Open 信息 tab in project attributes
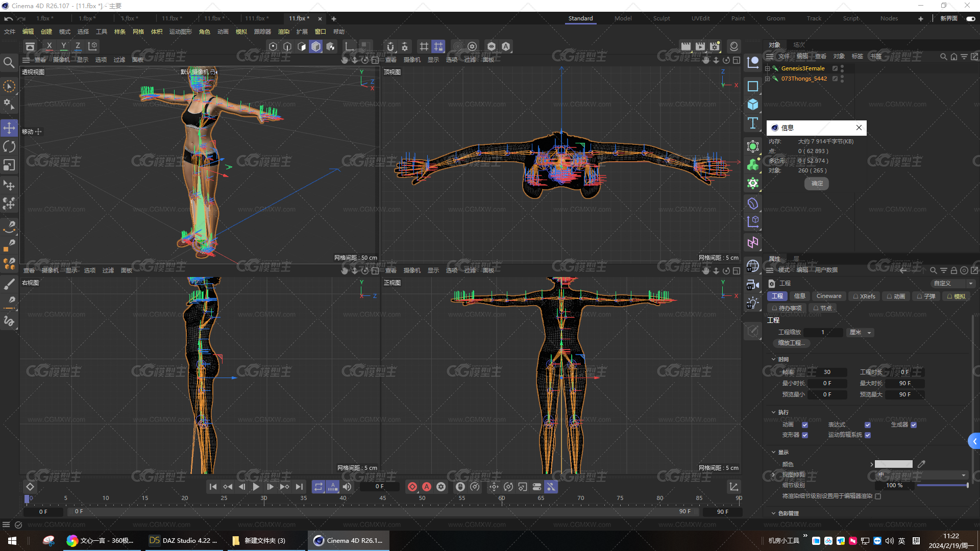 click(799, 296)
